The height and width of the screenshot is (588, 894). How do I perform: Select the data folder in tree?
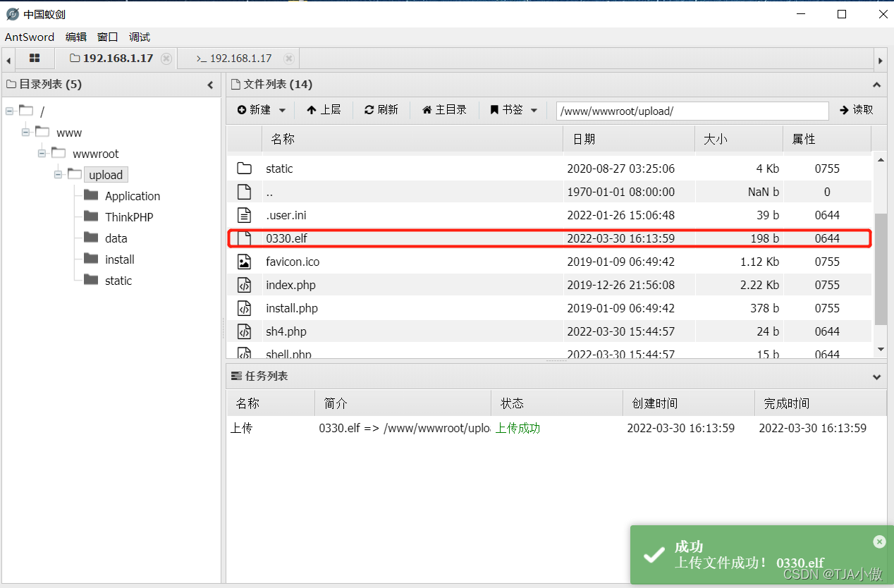pos(116,238)
